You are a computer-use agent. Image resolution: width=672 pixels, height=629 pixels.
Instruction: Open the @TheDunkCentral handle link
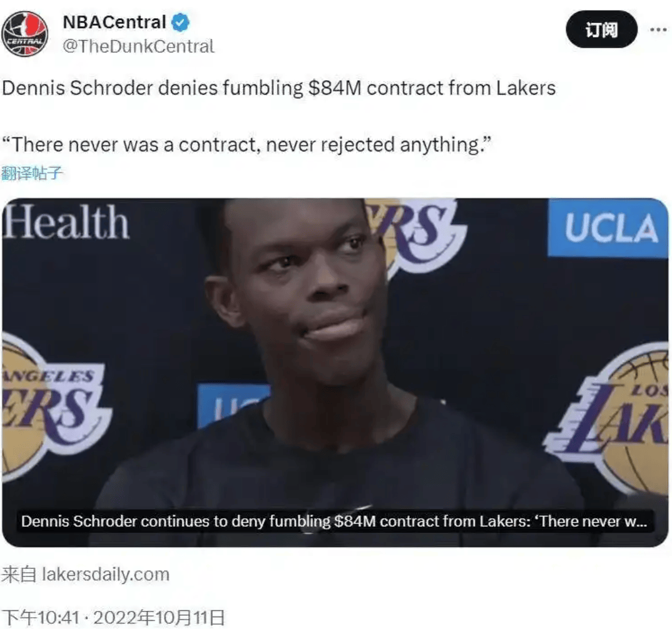[x=138, y=46]
